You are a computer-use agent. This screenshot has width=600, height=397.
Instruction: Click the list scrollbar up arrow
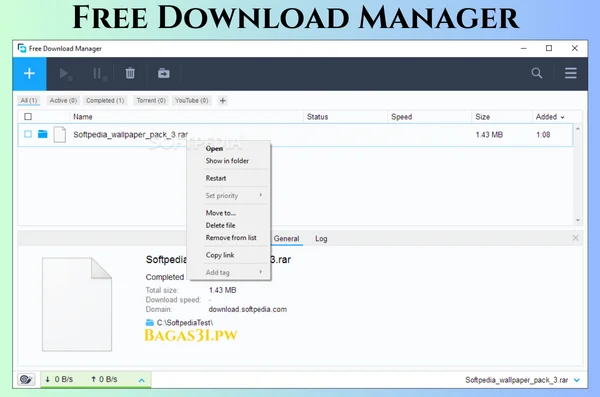(578, 129)
